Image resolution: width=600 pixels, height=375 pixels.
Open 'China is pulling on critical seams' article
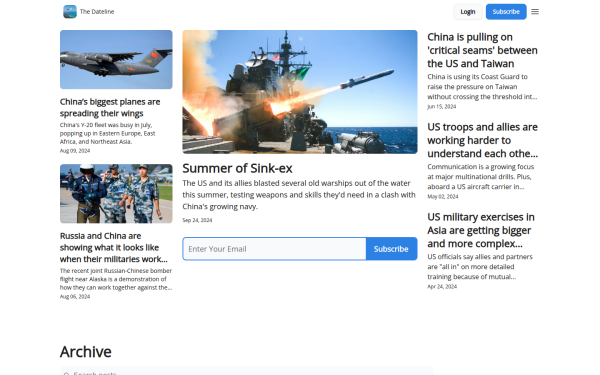pyautogui.click(x=482, y=50)
